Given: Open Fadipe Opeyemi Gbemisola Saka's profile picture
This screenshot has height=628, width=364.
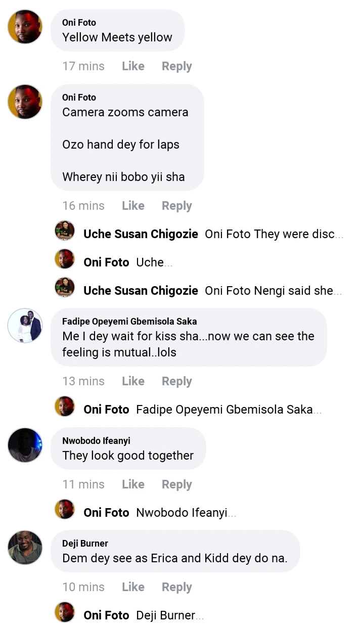Looking at the screenshot, I should point(25,326).
